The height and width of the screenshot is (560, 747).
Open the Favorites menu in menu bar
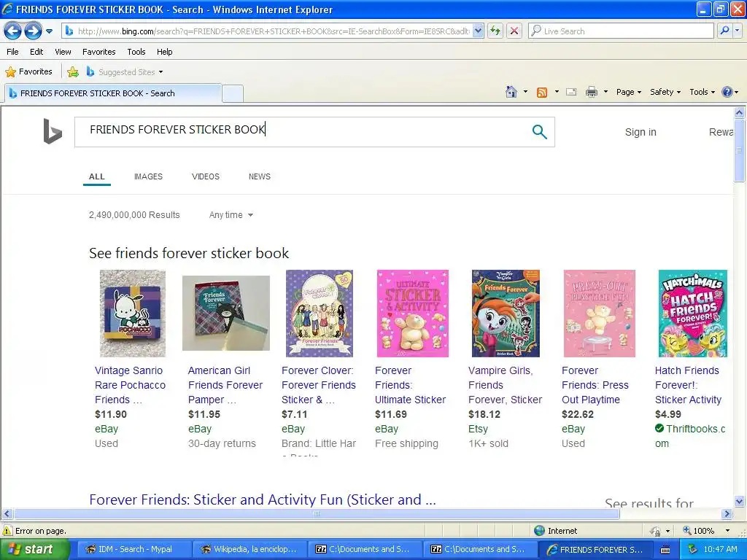(x=98, y=52)
